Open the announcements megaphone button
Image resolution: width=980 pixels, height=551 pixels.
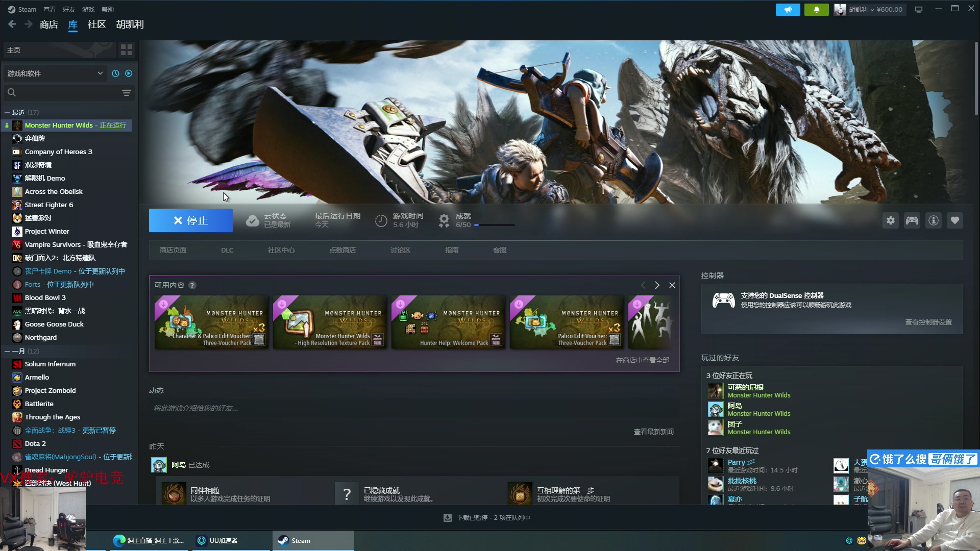click(788, 9)
